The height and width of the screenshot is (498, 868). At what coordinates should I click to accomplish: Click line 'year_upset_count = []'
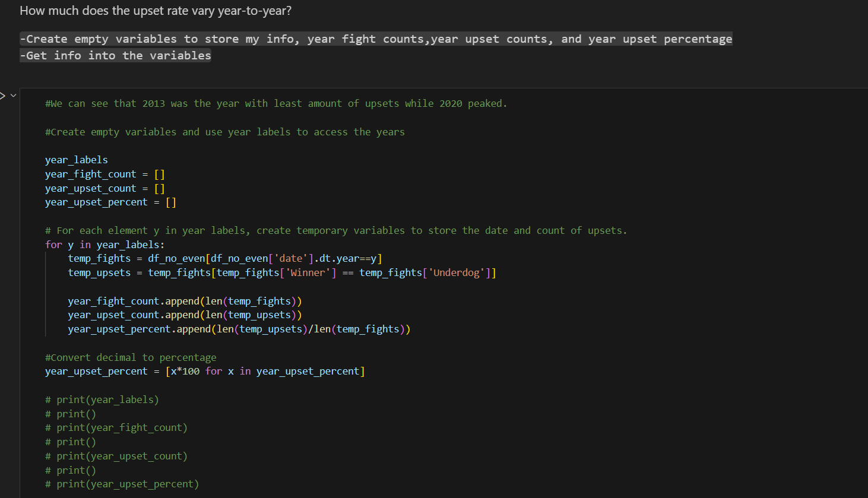(x=105, y=189)
